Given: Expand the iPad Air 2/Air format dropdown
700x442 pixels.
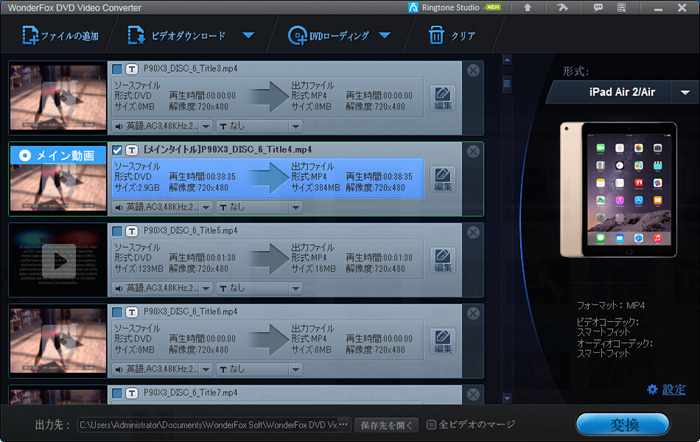Looking at the screenshot, I should coord(685,92).
